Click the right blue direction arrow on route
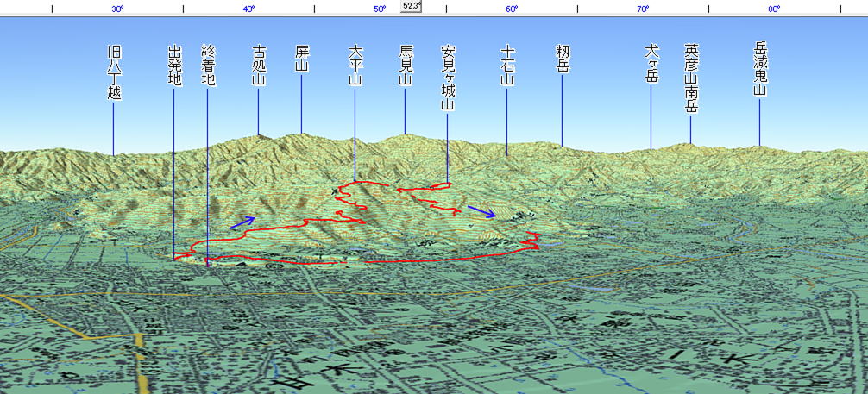Screen dimensions: 868x394 click(x=481, y=211)
